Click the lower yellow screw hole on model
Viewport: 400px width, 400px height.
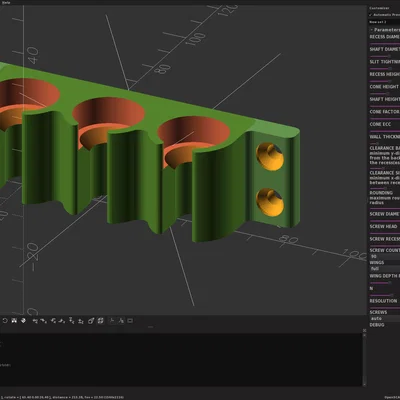[270, 202]
